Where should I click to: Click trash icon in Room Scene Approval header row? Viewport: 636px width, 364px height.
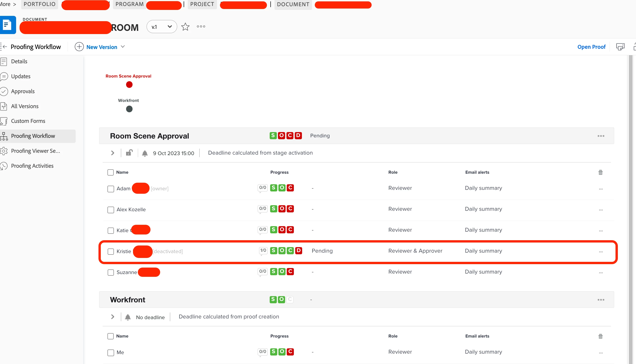tap(601, 172)
